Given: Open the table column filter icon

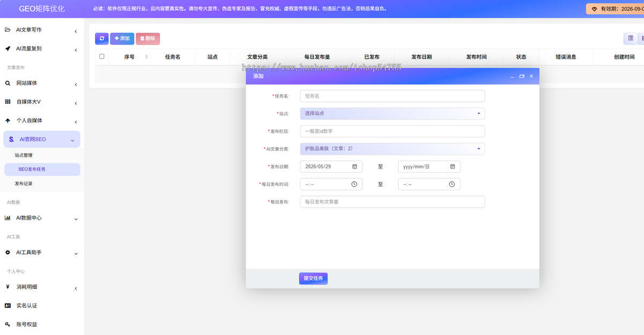Looking at the screenshot, I should (631, 39).
